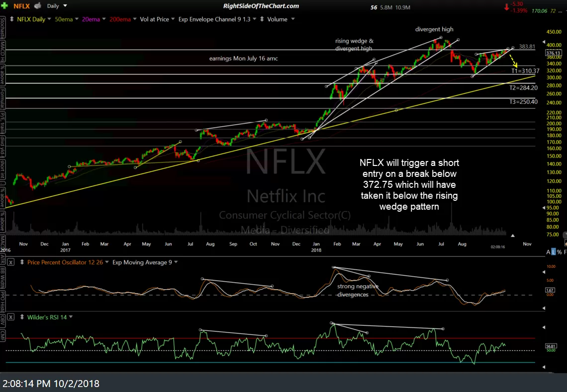Click the white up-triangle marker above time axis
This screenshot has width=567, height=392.
[x=512, y=235]
